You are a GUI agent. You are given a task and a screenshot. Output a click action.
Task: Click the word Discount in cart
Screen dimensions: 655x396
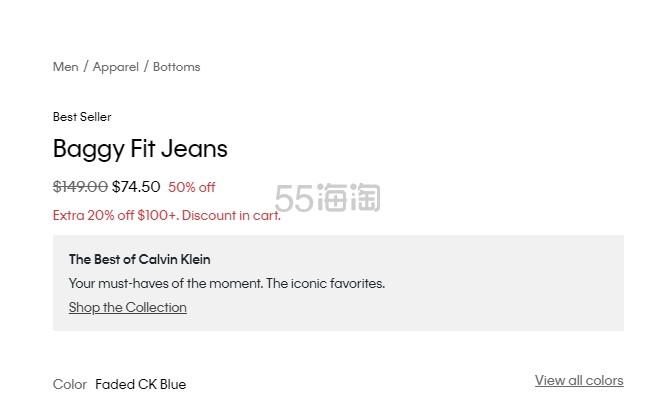209,216
